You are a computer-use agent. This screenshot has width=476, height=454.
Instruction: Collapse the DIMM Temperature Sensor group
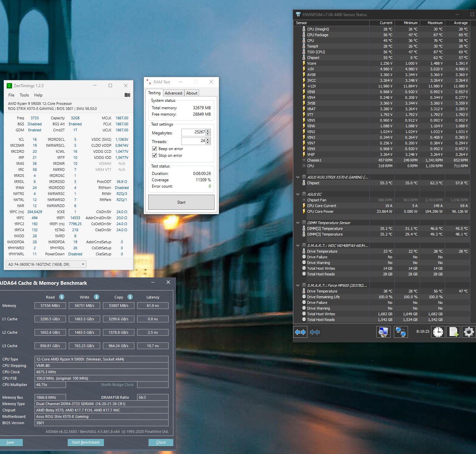298,223
